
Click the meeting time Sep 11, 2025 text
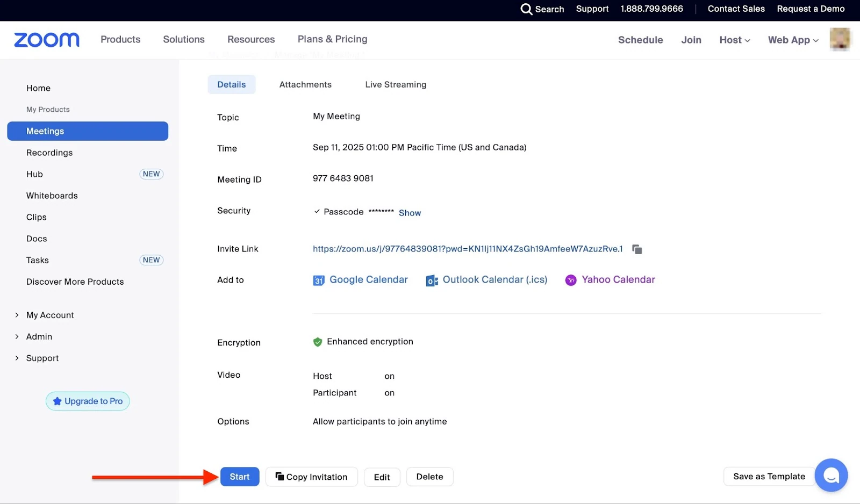[419, 147]
